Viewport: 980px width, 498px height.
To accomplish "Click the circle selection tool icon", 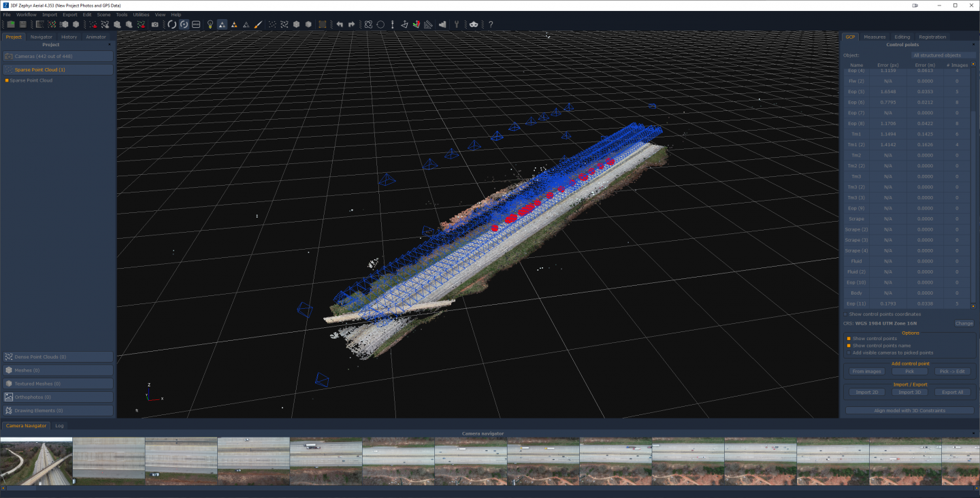I will coord(380,24).
